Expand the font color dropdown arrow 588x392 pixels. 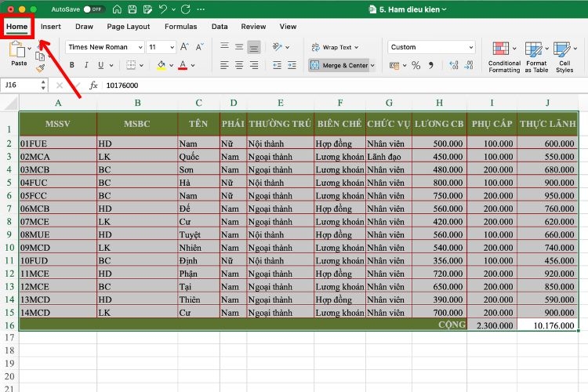(x=193, y=65)
